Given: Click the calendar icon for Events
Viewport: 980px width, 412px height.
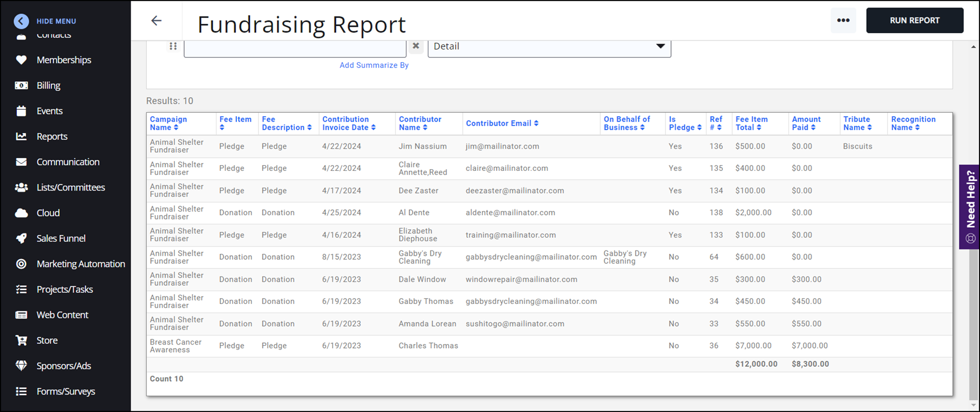Looking at the screenshot, I should (x=21, y=111).
